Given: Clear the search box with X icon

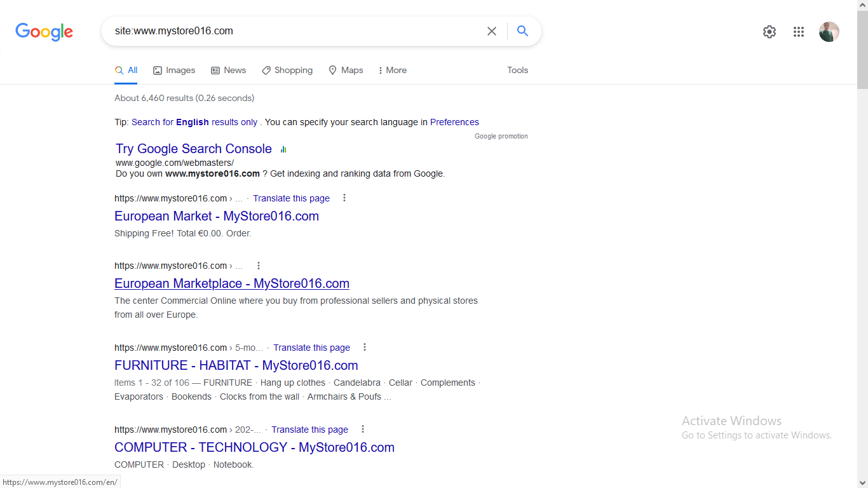Looking at the screenshot, I should (x=492, y=31).
